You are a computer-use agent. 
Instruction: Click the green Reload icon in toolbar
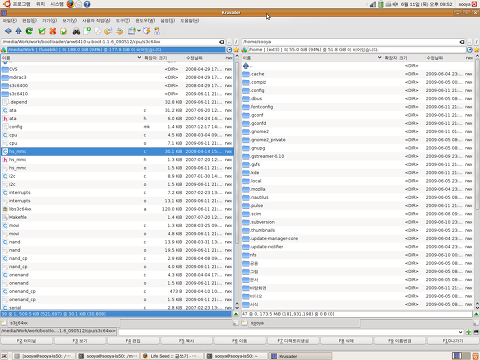(29, 31)
